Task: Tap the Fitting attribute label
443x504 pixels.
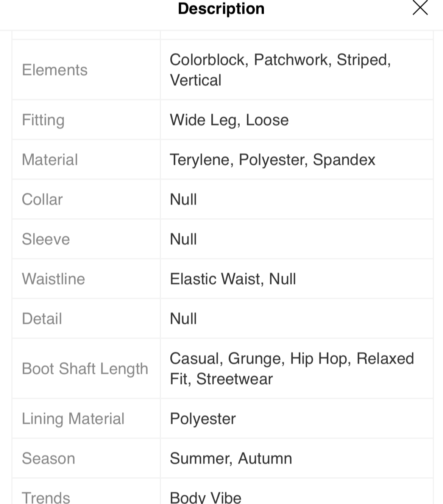Action: pyautogui.click(x=43, y=120)
